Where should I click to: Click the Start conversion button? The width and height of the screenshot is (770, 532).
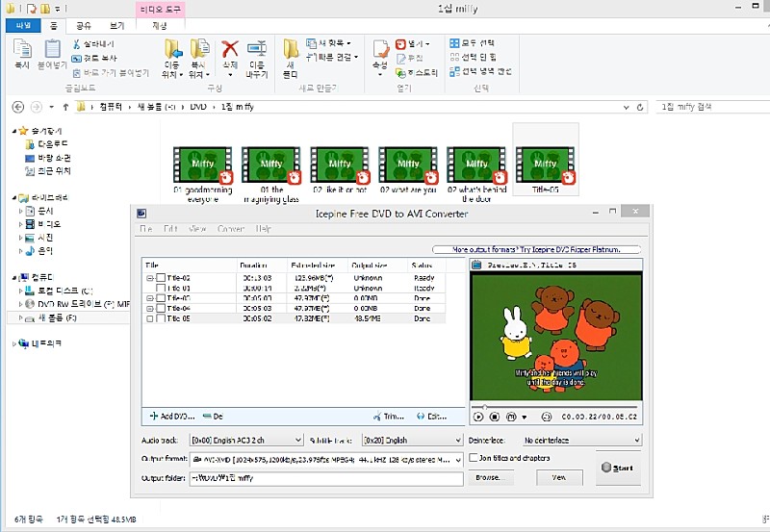pos(618,468)
